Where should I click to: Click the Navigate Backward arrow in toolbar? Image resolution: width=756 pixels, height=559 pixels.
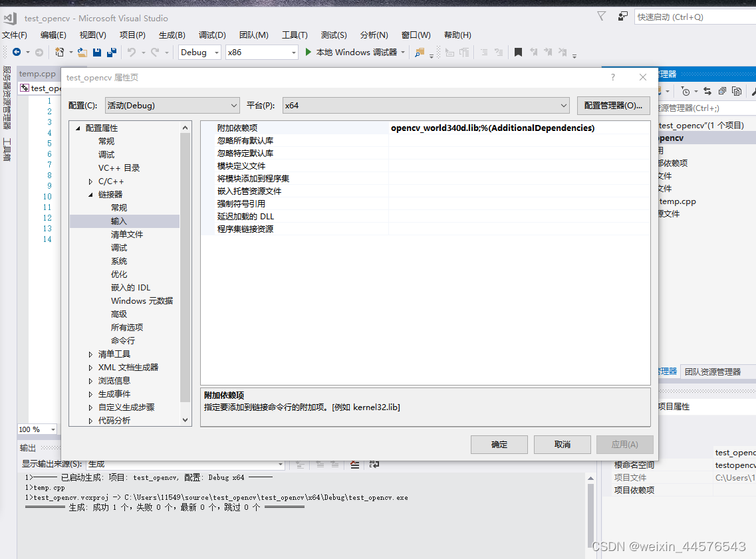(x=17, y=52)
